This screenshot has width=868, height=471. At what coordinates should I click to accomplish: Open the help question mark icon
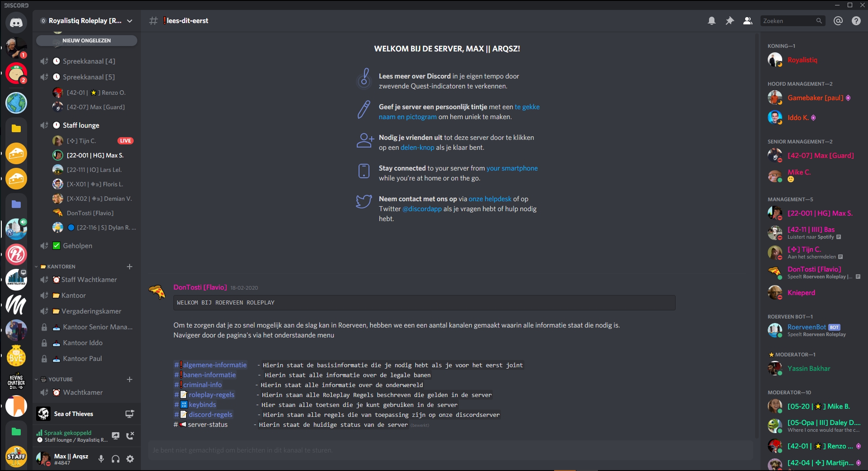click(856, 21)
